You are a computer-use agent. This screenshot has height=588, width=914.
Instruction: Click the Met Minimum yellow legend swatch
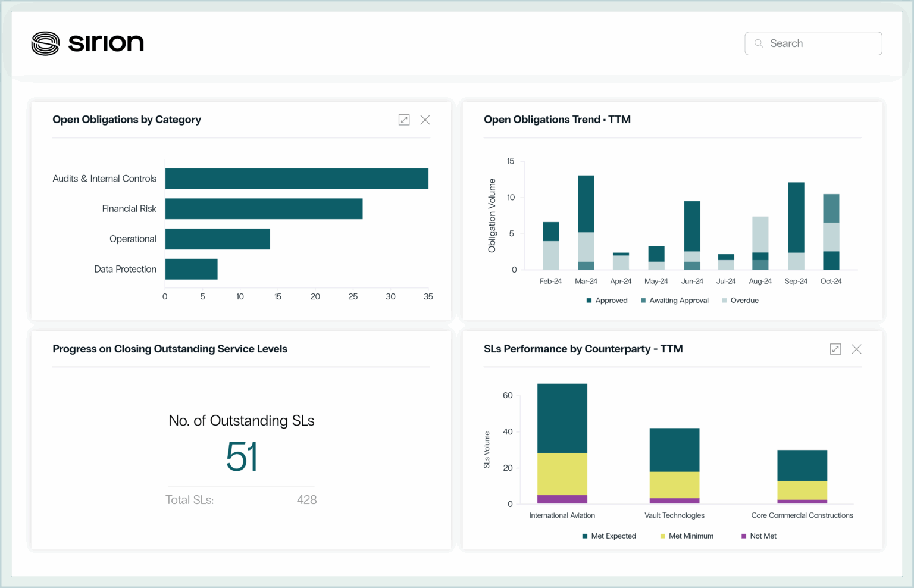click(663, 536)
